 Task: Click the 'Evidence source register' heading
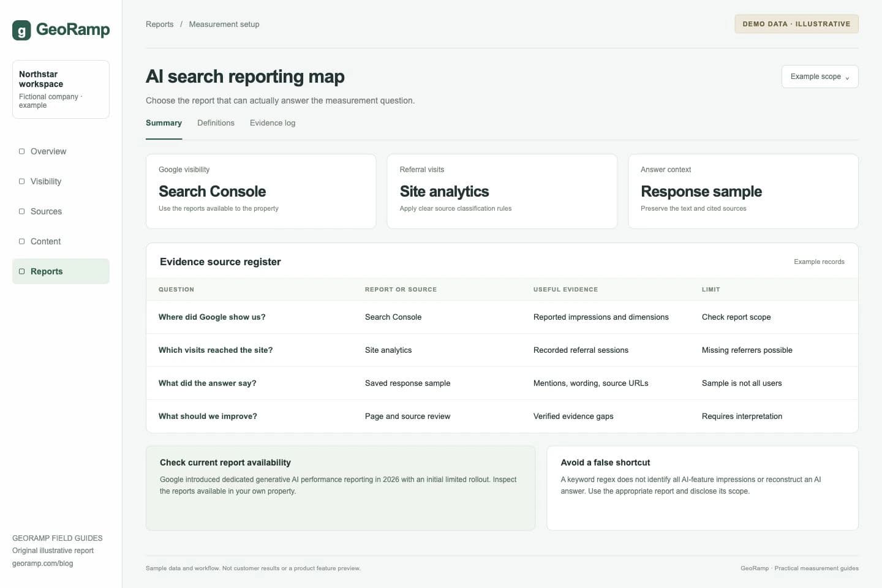[221, 262]
